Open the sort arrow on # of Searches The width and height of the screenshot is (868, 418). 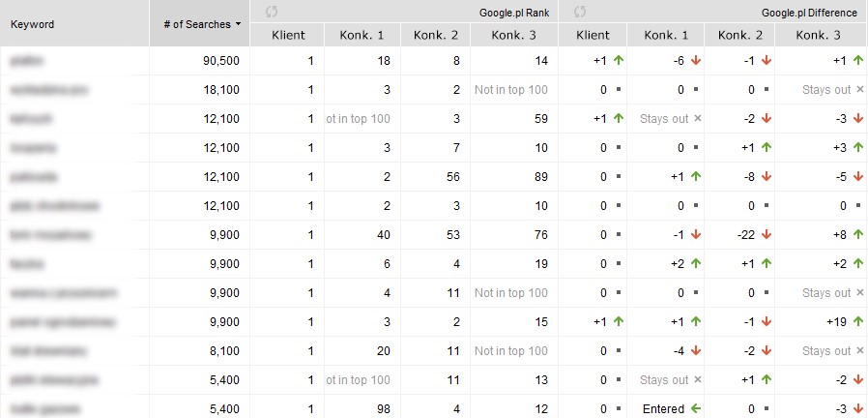coord(239,24)
